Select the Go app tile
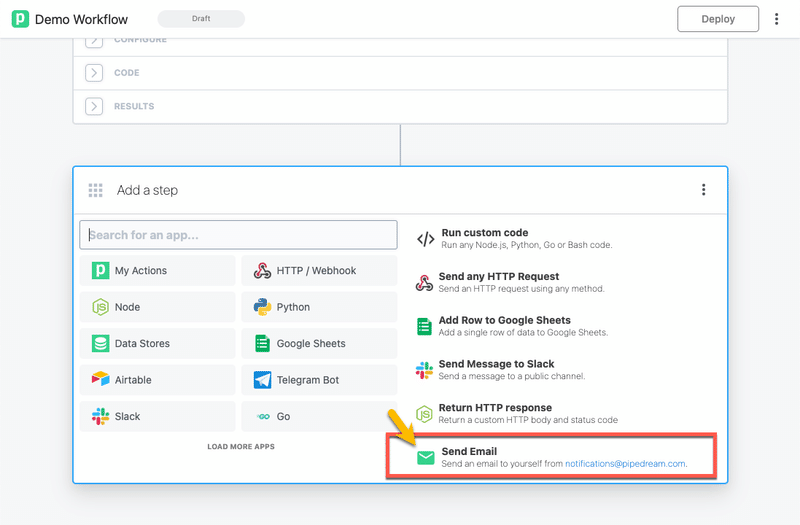Screen dimensions: 800x525 click(319, 416)
